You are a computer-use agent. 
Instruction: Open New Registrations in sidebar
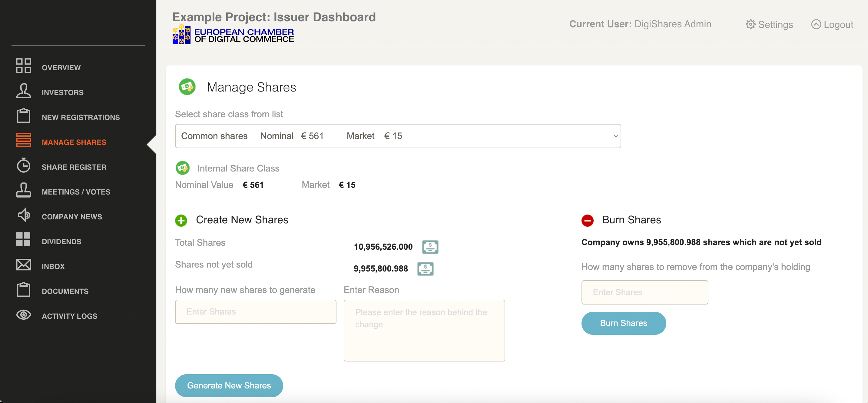pyautogui.click(x=81, y=117)
